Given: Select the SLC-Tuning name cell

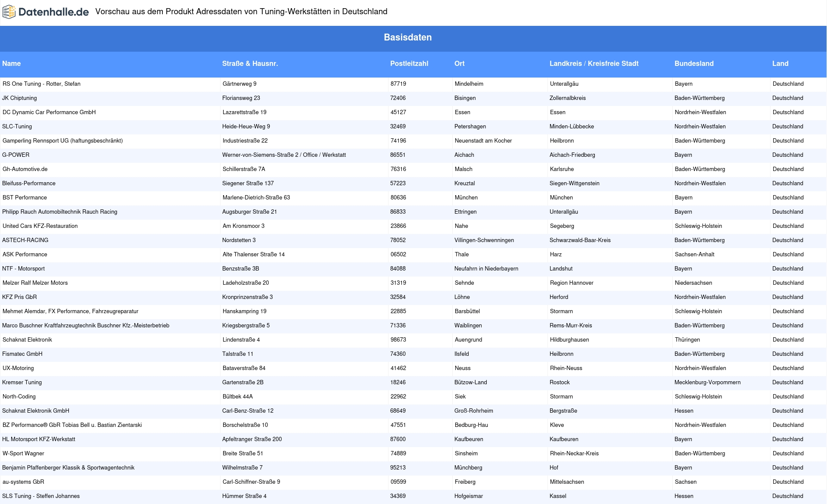Looking at the screenshot, I should [17, 127].
